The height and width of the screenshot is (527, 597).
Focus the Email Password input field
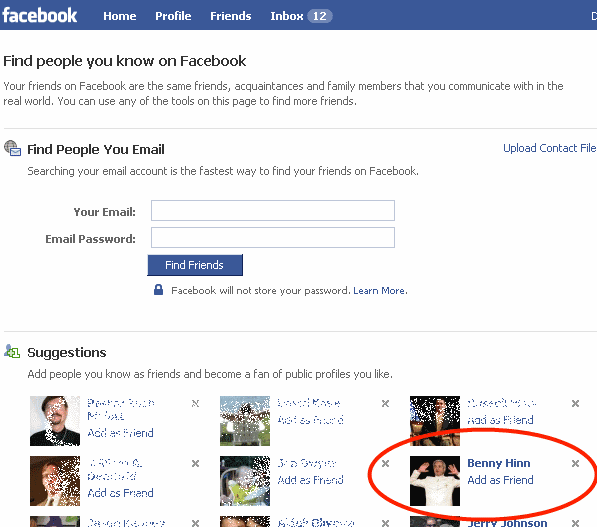[x=273, y=238]
